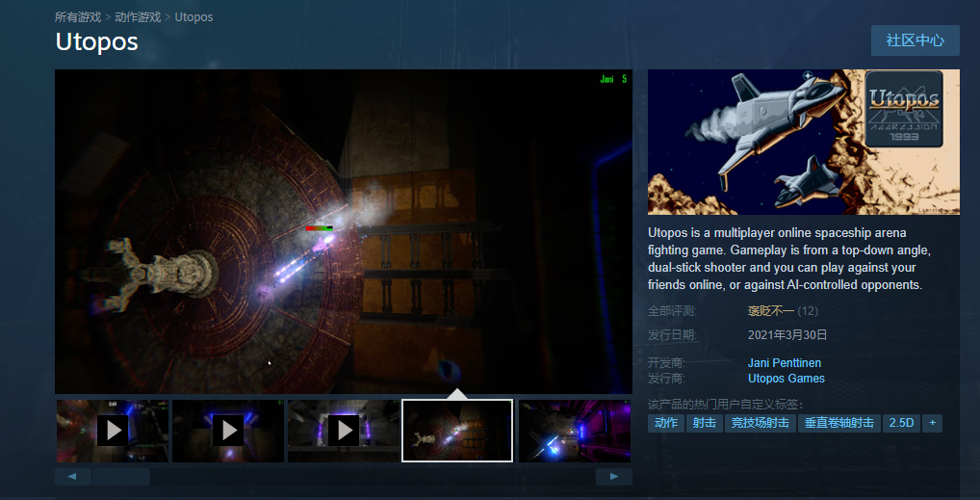Click the main gameplay screenshot

(x=344, y=231)
